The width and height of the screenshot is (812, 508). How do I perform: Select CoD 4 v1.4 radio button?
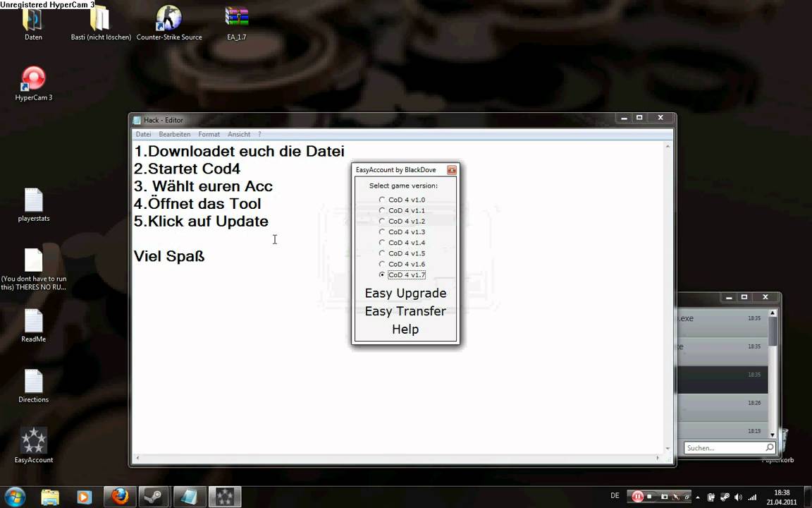[x=381, y=243]
